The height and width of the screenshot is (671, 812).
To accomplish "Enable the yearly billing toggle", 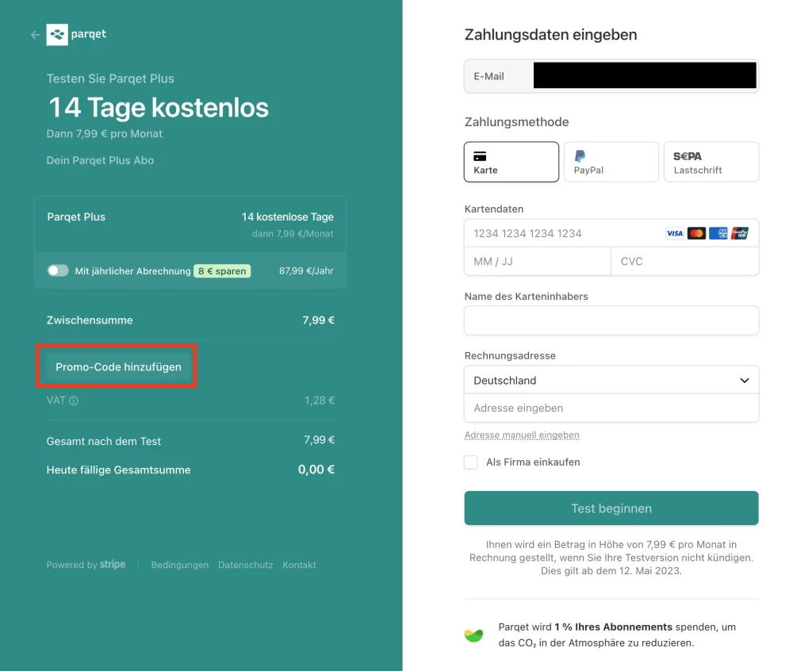I will point(58,270).
